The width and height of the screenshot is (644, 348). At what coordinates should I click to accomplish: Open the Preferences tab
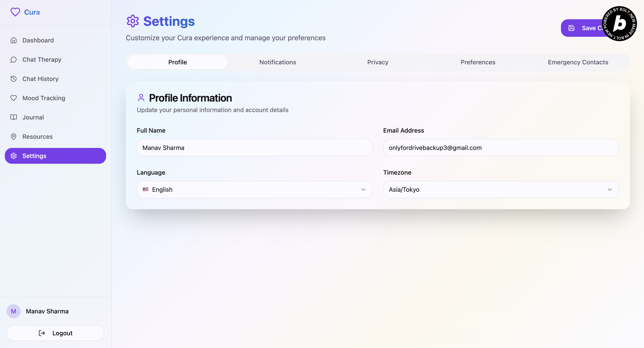tap(478, 62)
